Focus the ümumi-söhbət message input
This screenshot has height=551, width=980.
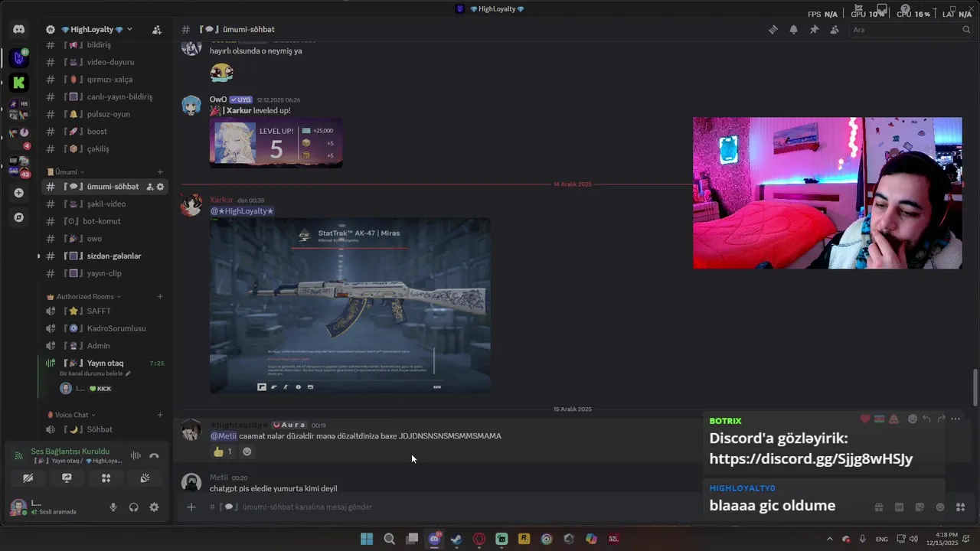tap(536, 507)
